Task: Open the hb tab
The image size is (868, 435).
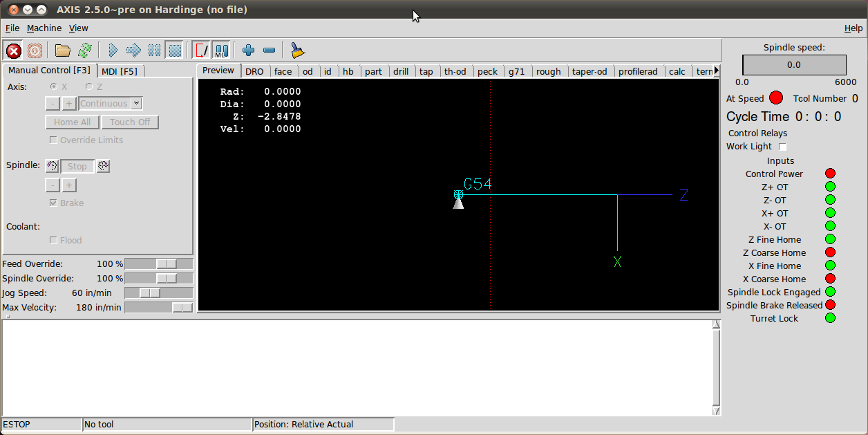Action: coord(348,71)
